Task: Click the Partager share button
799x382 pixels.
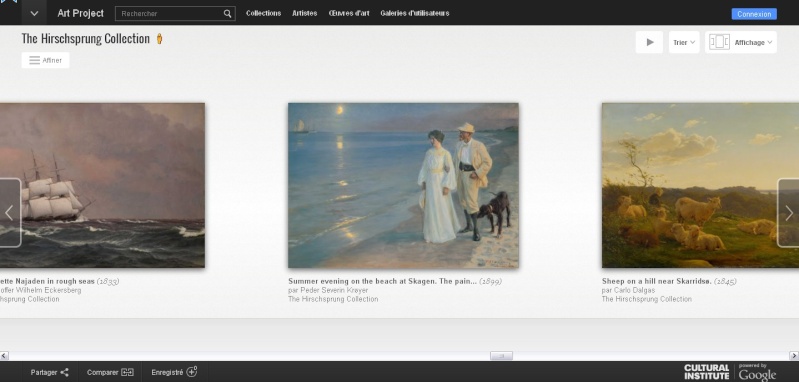Action: coord(49,372)
